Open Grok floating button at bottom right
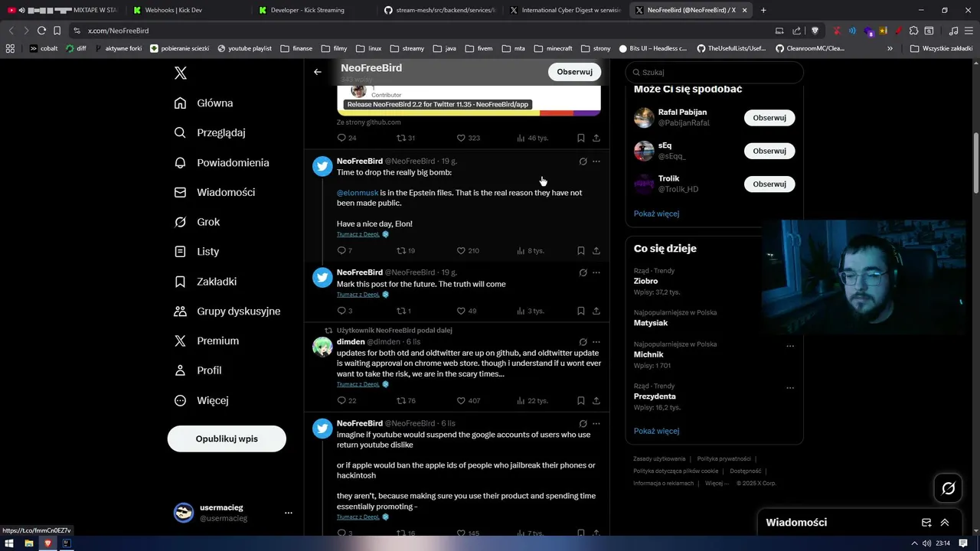 948,488
